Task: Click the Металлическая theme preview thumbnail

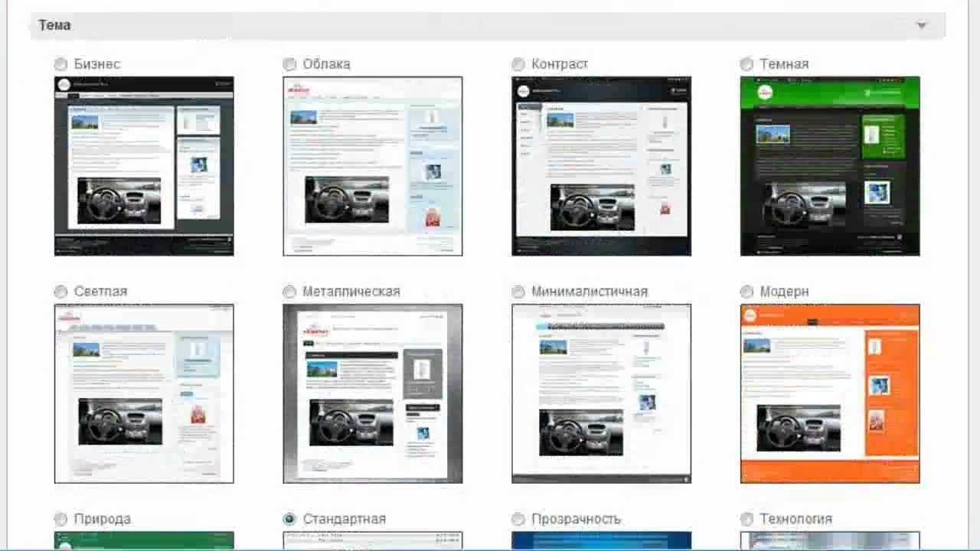Action: pos(373,393)
